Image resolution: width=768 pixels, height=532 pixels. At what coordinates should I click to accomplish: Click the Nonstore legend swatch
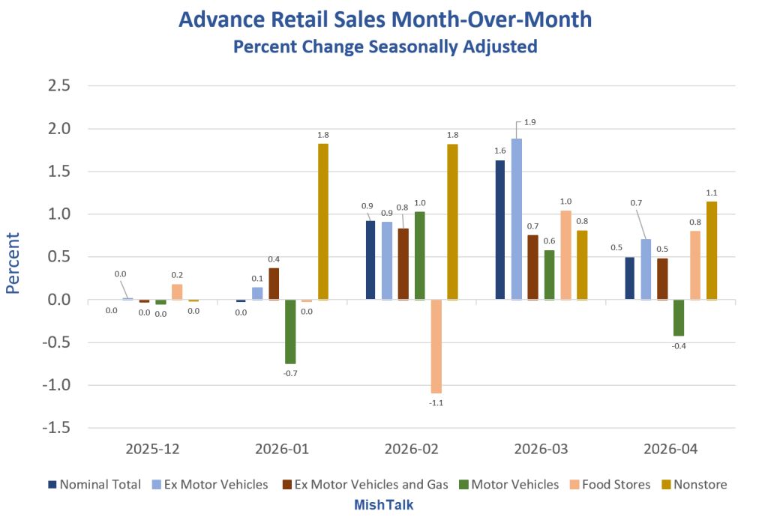666,485
